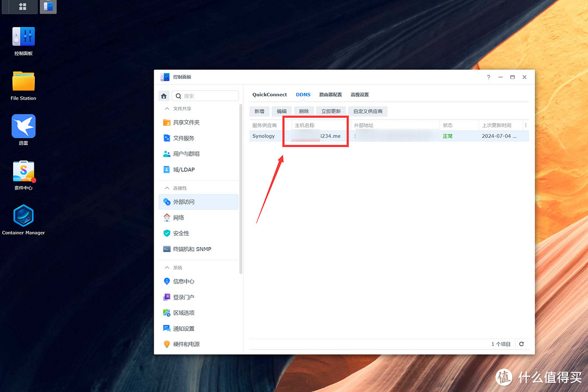Click 立即更新 to update DDNS now

coord(331,111)
